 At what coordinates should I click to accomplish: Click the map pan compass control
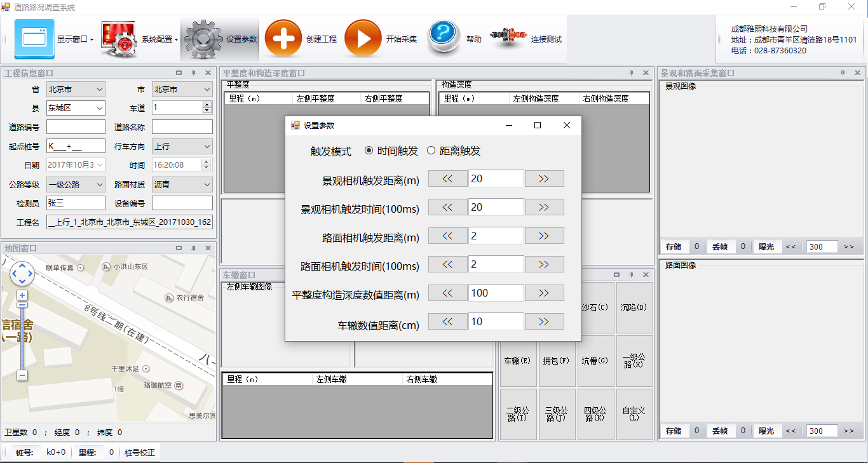coord(22,273)
